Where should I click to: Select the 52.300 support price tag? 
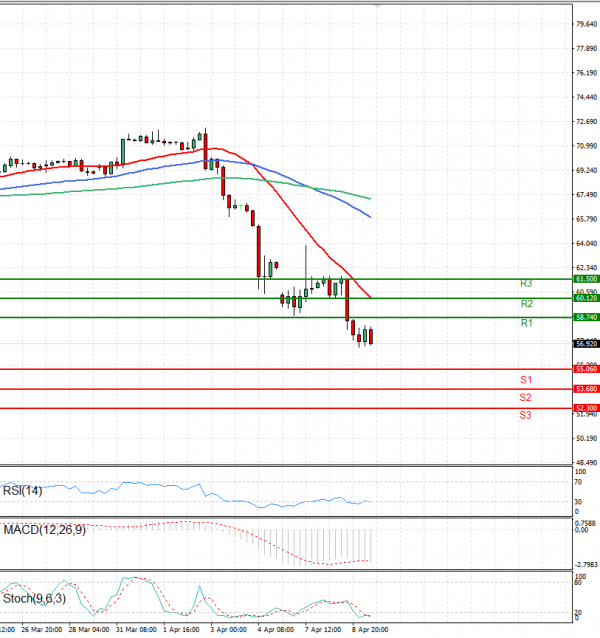tap(586, 408)
